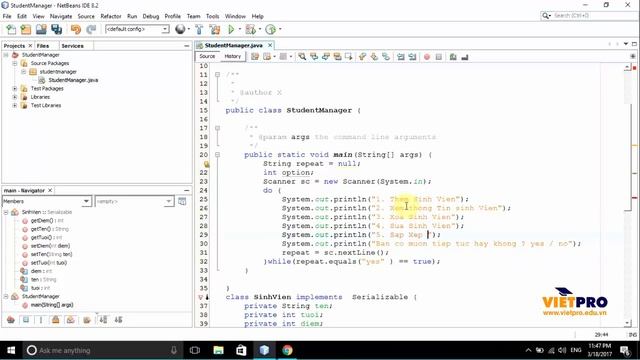Open the Navigate menu
Viewport: 640px width, 360px height.
click(x=61, y=16)
